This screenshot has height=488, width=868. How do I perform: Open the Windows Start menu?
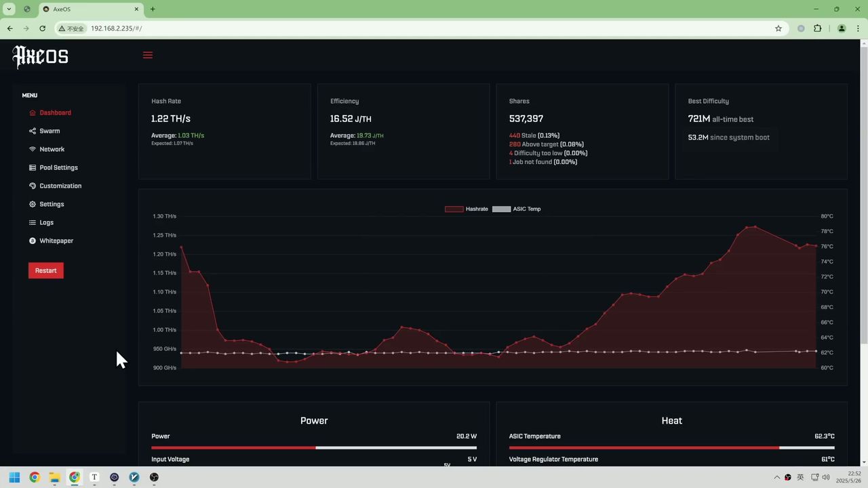14,477
